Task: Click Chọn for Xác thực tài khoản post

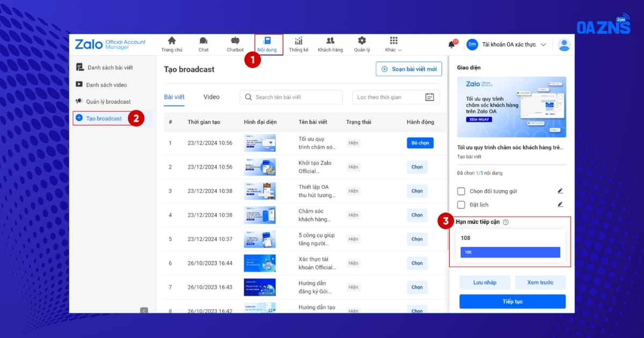Action: tap(417, 263)
